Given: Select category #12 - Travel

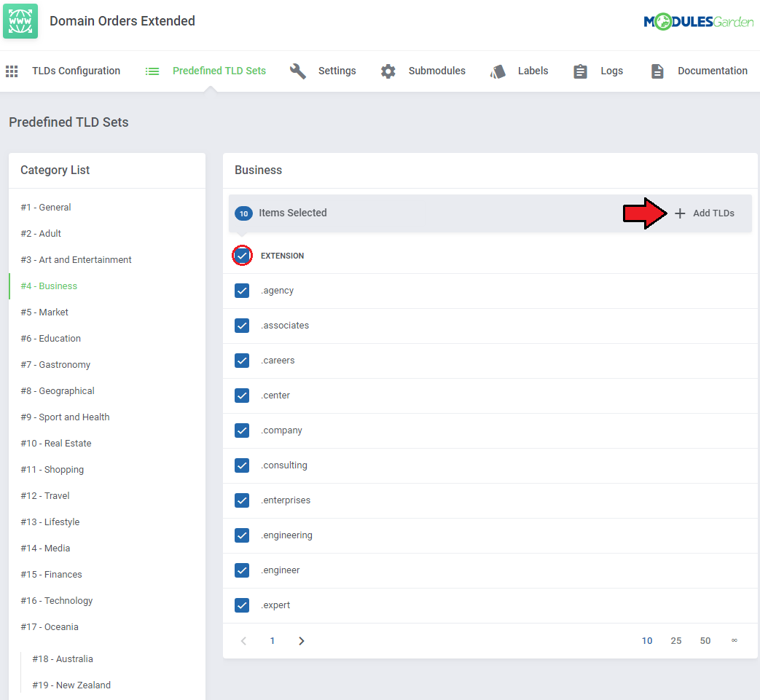Looking at the screenshot, I should pos(45,495).
